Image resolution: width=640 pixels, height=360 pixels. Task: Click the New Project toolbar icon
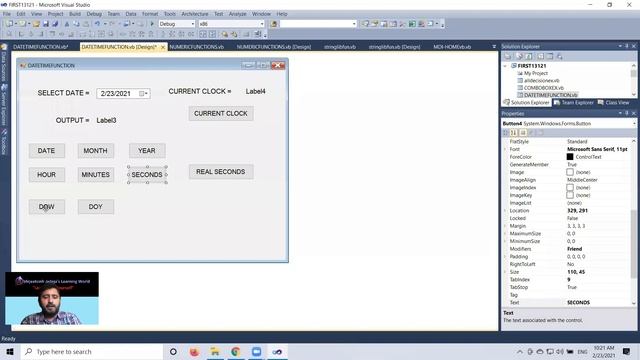pyautogui.click(x=9, y=24)
